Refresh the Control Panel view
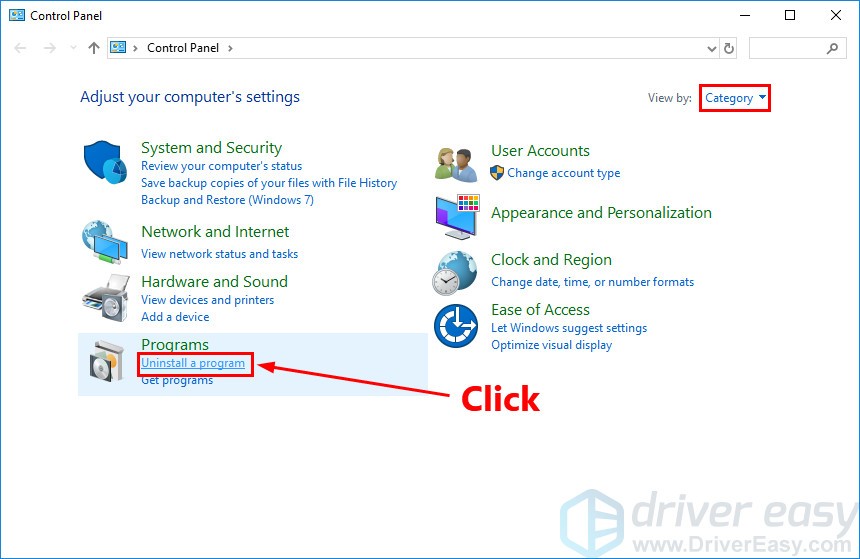The height and width of the screenshot is (559, 860). pyautogui.click(x=729, y=48)
